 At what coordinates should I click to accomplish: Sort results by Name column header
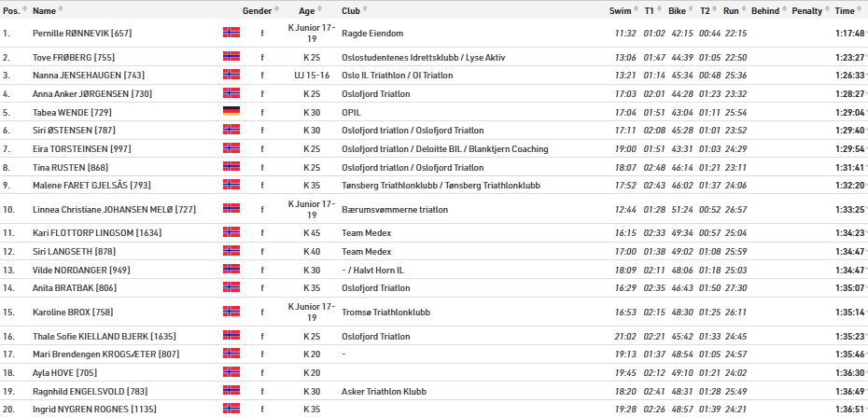(44, 11)
